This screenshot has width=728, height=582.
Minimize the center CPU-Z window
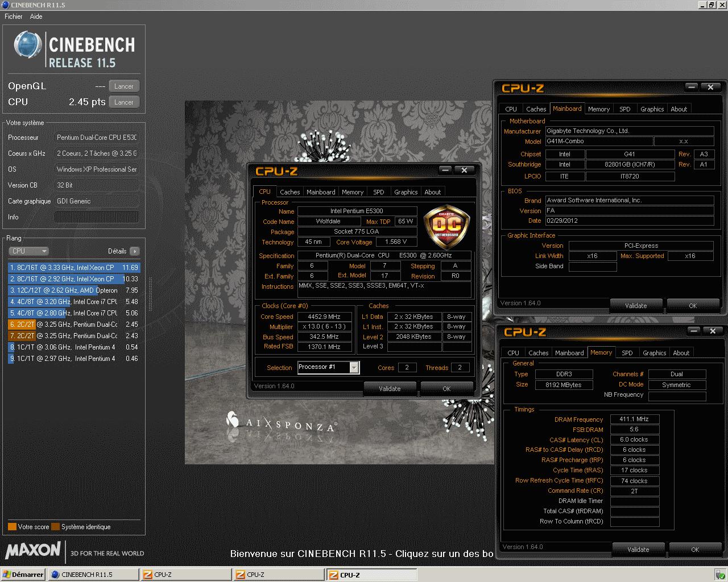coord(445,170)
